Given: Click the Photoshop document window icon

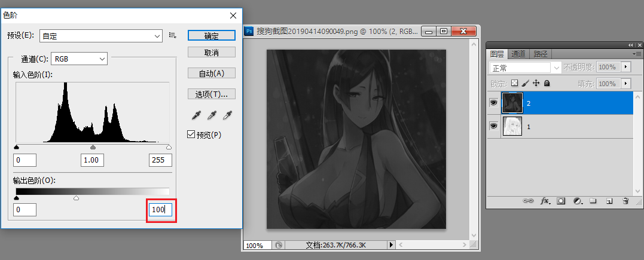Looking at the screenshot, I should (248, 31).
